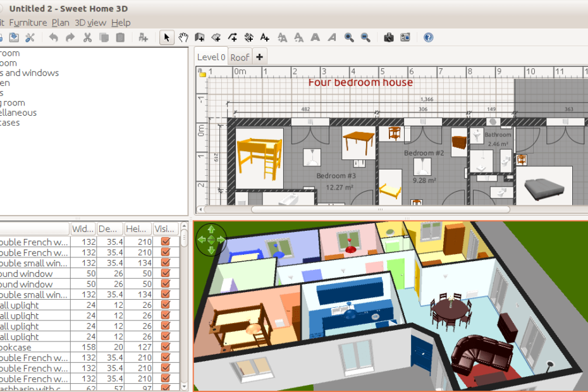This screenshot has width=588, height=392.
Task: Select the 'ellaneous' catalog category
Action: tap(18, 113)
